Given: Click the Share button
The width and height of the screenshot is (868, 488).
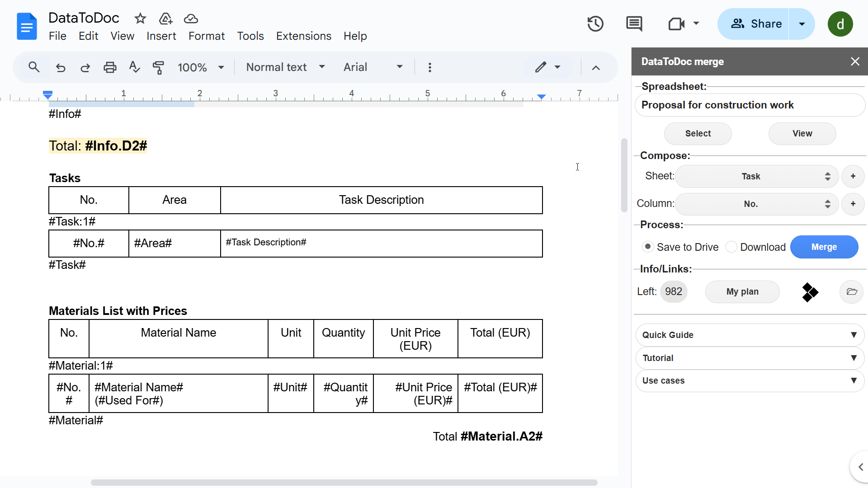Looking at the screenshot, I should pos(753,24).
